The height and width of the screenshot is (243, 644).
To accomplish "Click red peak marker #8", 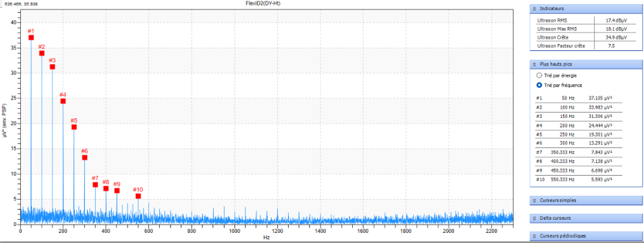I will (x=106, y=188).
